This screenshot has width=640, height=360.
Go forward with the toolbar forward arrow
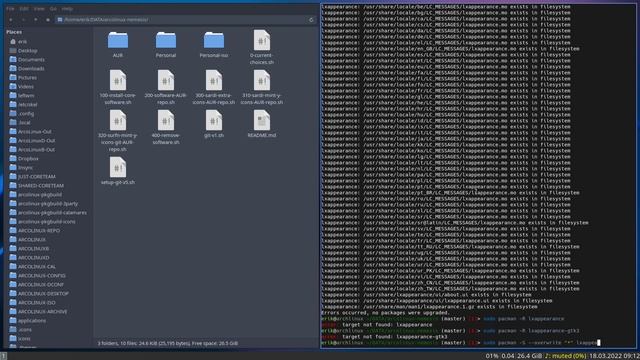pyautogui.click(x=23, y=20)
